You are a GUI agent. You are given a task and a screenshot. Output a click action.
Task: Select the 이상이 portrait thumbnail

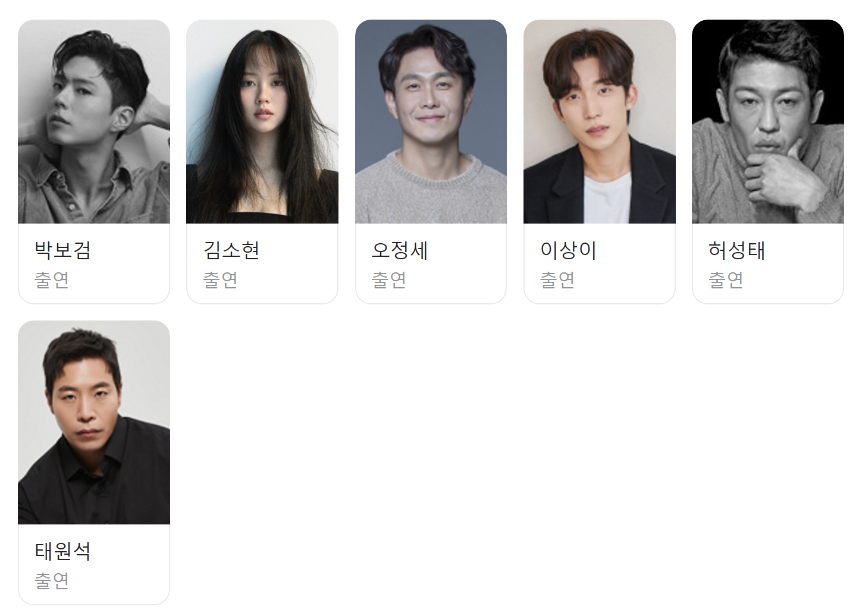[x=600, y=122]
